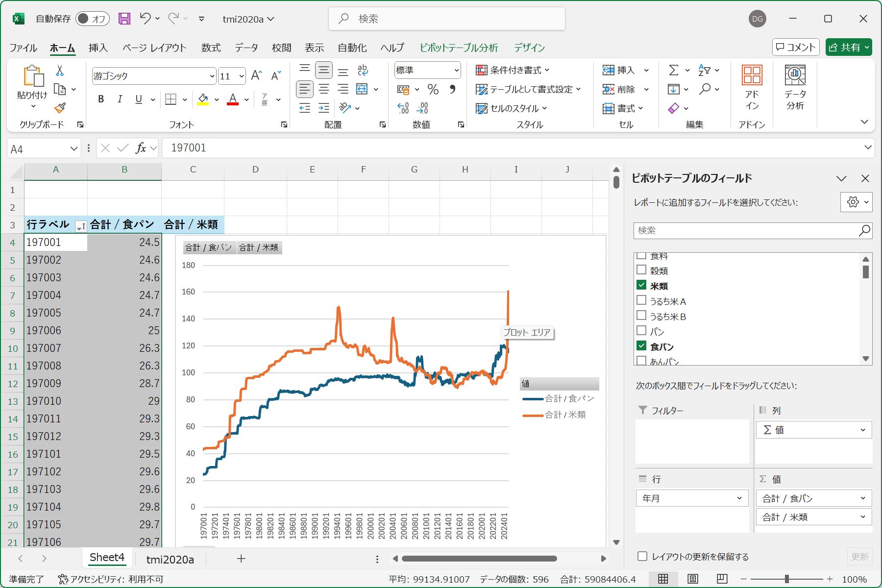Screen dimensions: 882x588
Task: Apply the red font color swatch
Action: point(233,99)
